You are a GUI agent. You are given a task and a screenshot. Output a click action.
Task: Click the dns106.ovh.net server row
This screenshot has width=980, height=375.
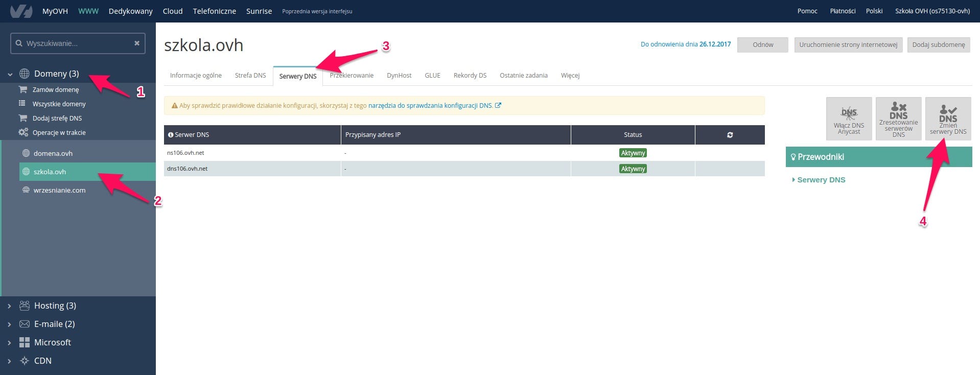pyautogui.click(x=464, y=169)
